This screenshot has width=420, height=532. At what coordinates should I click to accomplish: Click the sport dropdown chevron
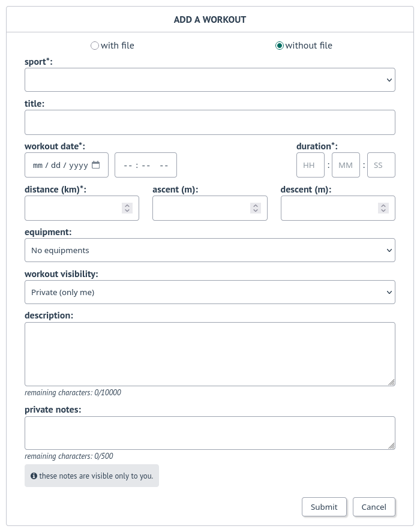pyautogui.click(x=389, y=79)
